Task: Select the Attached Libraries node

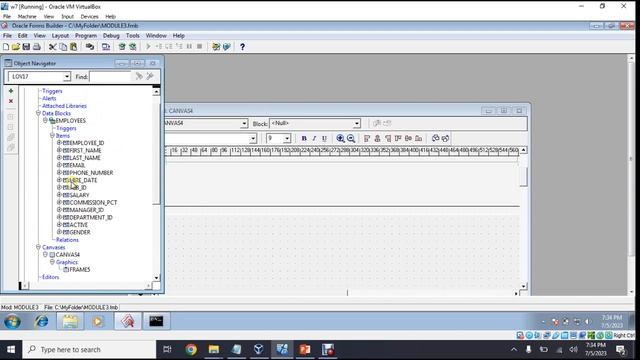Action: pos(64,106)
